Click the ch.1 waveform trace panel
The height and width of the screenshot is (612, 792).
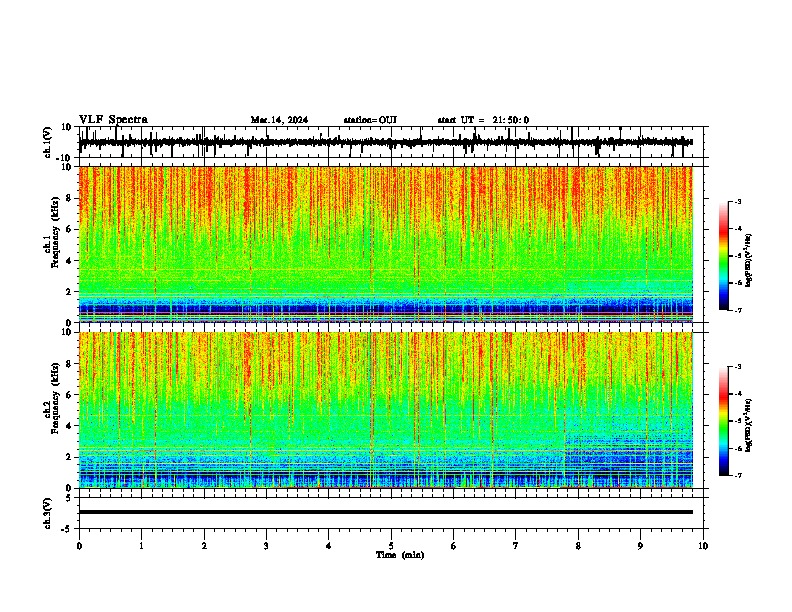(x=393, y=142)
